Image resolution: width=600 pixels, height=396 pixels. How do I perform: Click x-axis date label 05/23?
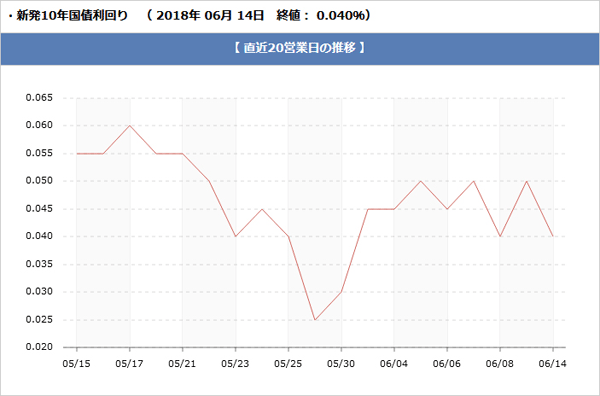[x=235, y=363]
